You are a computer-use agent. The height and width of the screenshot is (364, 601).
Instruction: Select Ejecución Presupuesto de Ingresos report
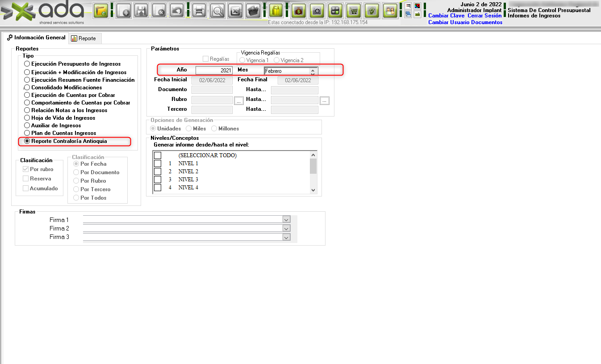(x=27, y=64)
